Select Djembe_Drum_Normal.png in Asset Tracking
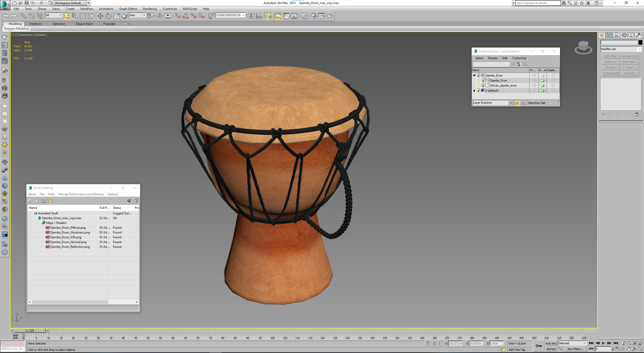Screen dimensions: 644x353 tap(68, 242)
